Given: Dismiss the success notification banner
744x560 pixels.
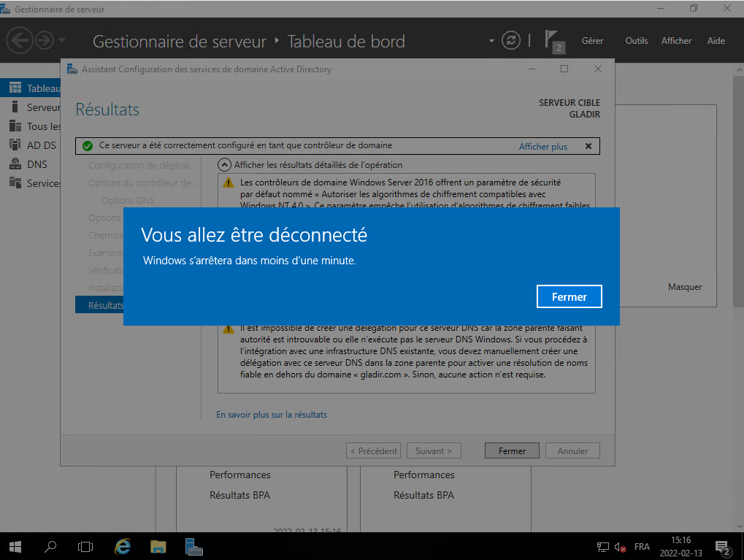Looking at the screenshot, I should click(x=588, y=146).
